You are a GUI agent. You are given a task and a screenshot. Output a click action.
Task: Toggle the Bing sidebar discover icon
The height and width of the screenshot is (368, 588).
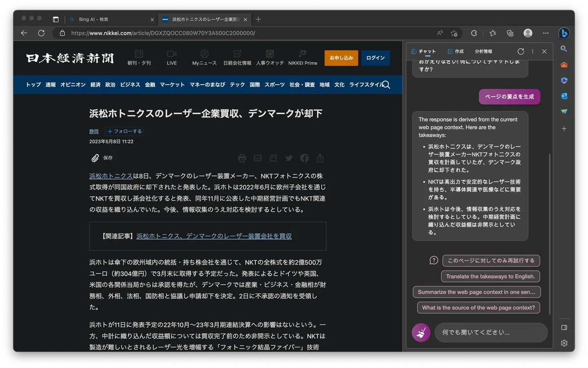coord(564,33)
